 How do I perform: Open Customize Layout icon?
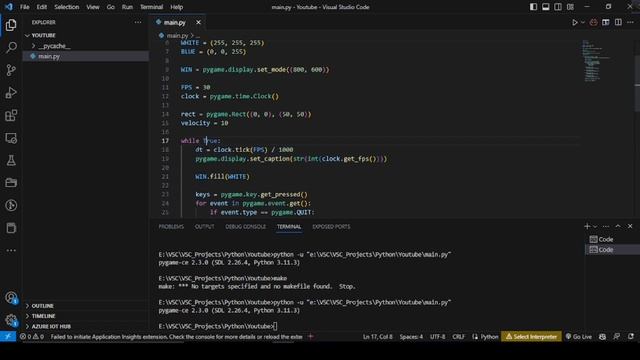[x=570, y=7]
